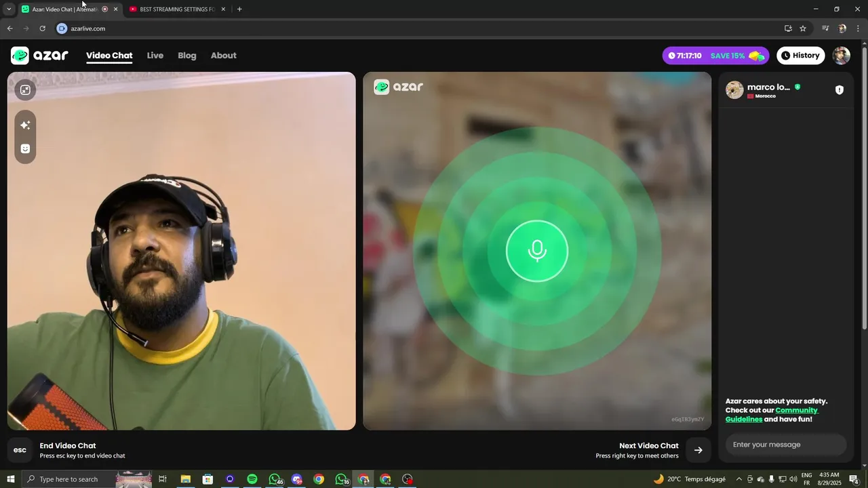Click End Video Chat label
Image resolution: width=868 pixels, height=488 pixels.
click(68, 446)
